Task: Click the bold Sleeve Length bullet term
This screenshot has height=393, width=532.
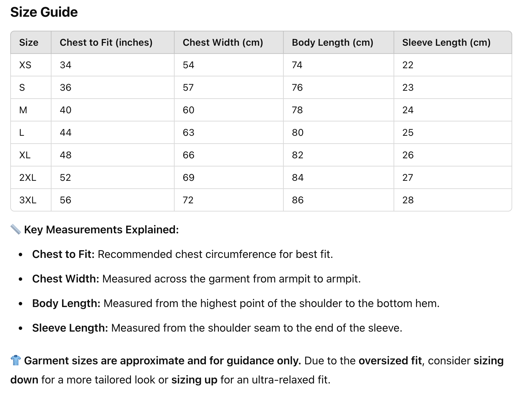Action: click(x=70, y=328)
